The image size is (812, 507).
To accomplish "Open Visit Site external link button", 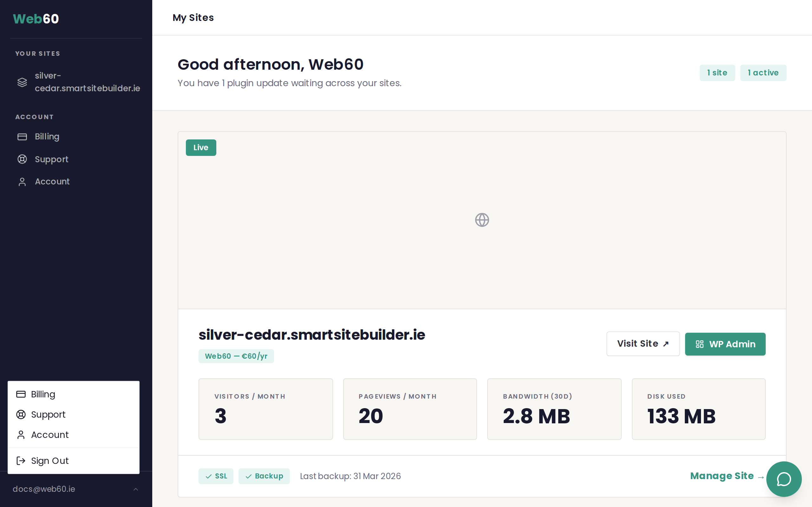I will [x=643, y=344].
